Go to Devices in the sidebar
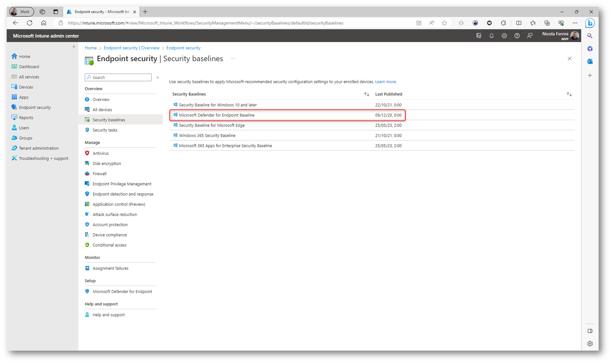This screenshot has width=612, height=364. 26,87
